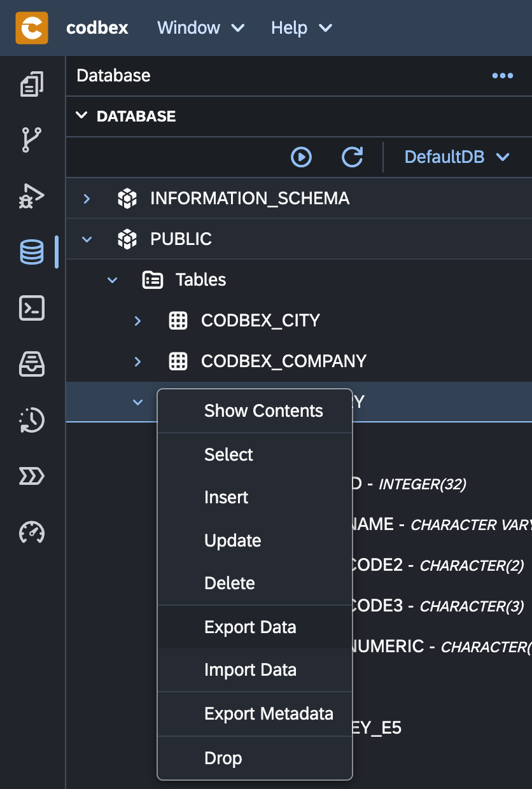This screenshot has height=789, width=532.
Task: Click the run play button icon
Action: click(301, 157)
